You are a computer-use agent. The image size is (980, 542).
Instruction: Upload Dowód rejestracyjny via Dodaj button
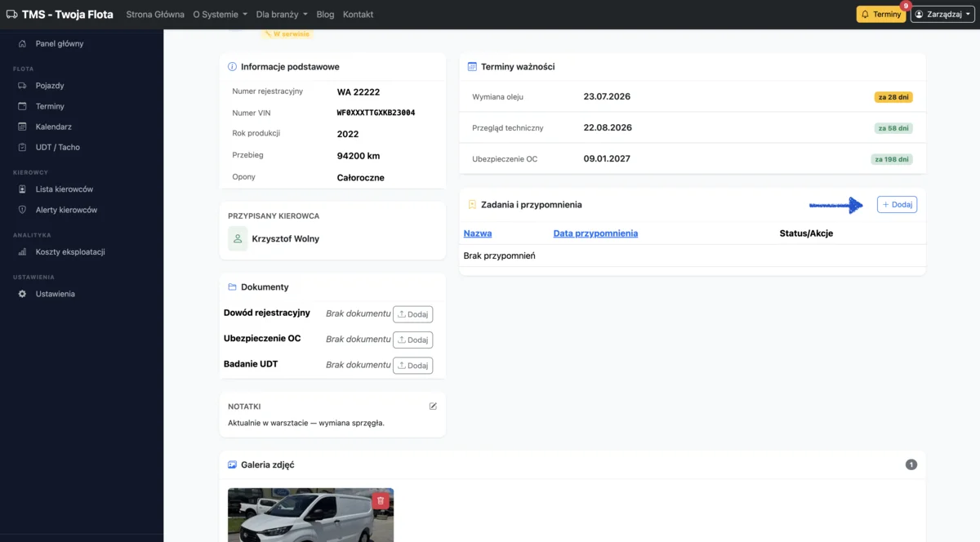pos(412,314)
